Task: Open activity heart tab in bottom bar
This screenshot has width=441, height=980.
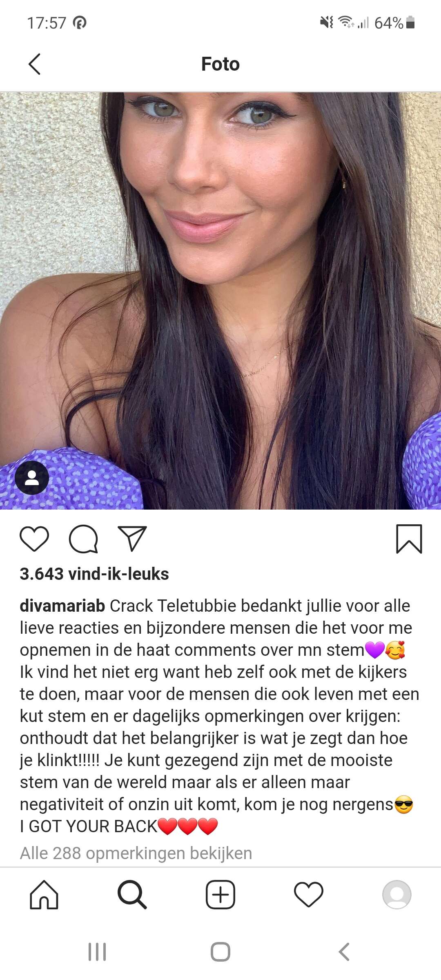Action: point(309,895)
